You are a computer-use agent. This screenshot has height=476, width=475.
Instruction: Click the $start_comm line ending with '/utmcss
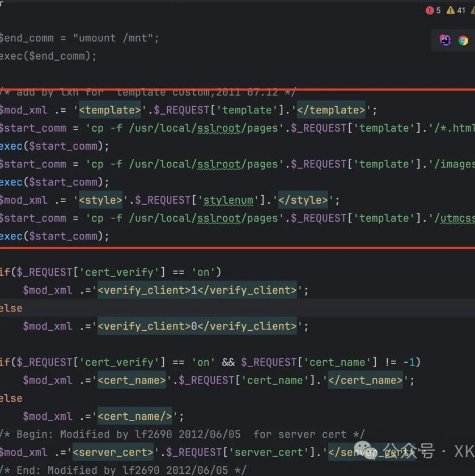pos(238,218)
